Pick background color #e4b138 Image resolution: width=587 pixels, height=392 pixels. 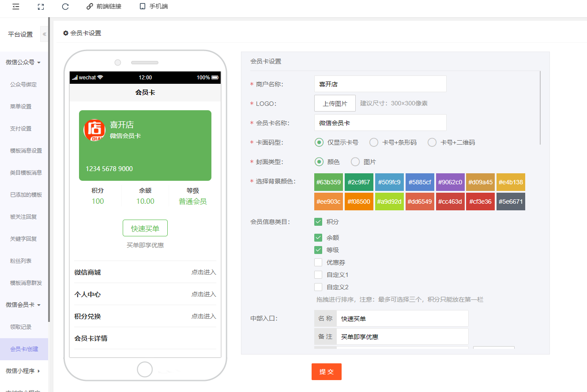click(511, 182)
